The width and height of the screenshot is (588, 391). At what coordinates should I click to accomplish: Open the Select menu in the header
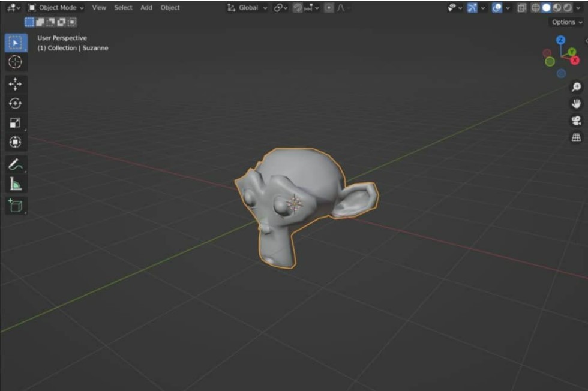(124, 8)
